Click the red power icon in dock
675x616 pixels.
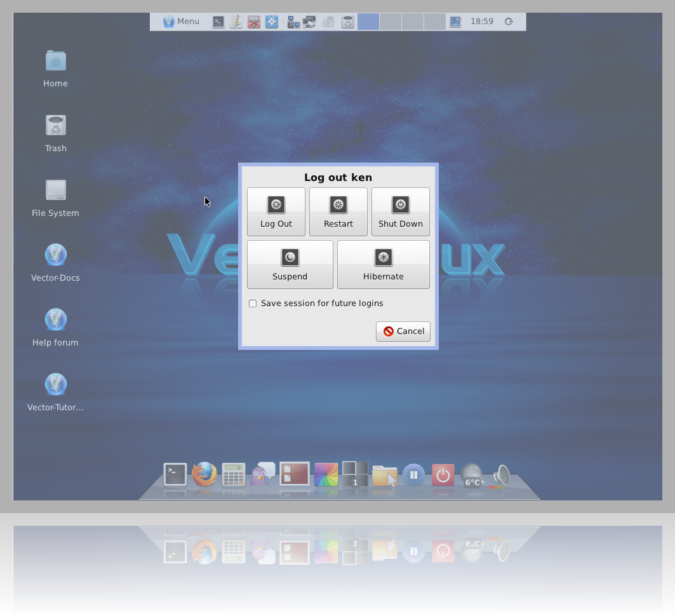[x=443, y=474]
